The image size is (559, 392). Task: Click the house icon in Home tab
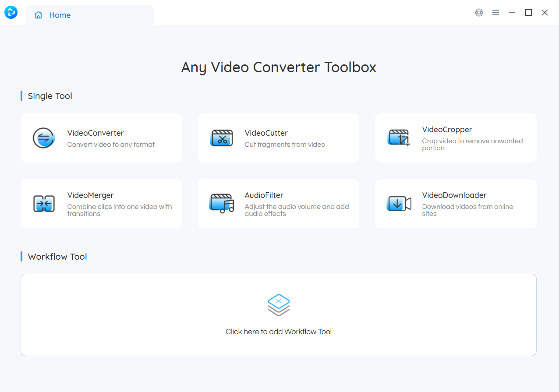pos(39,15)
